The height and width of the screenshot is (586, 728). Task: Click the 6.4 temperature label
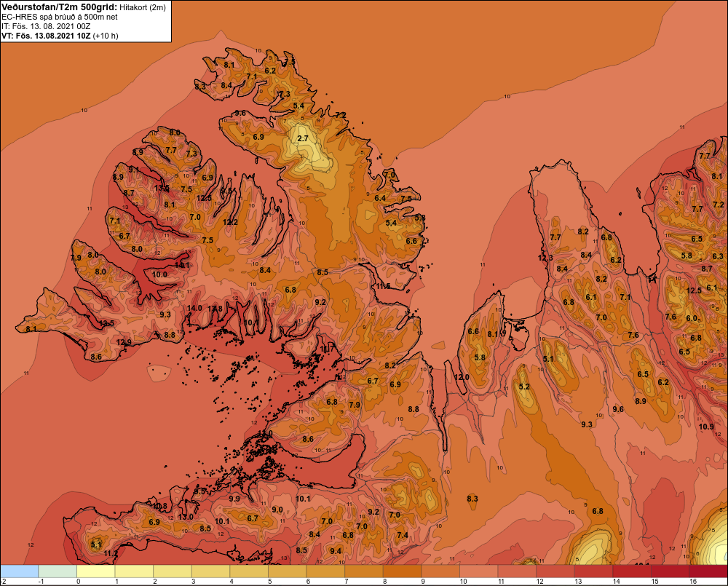(x=380, y=198)
